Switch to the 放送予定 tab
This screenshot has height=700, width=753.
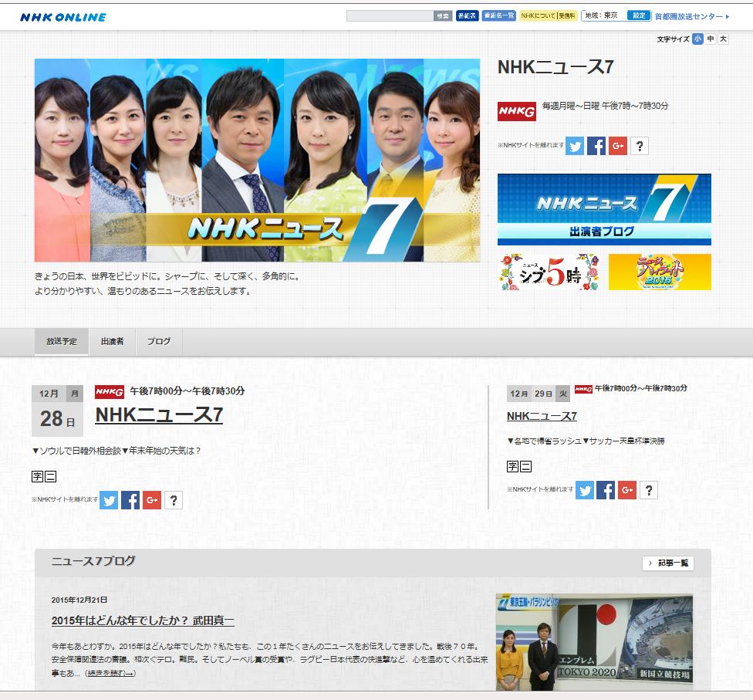(x=62, y=342)
